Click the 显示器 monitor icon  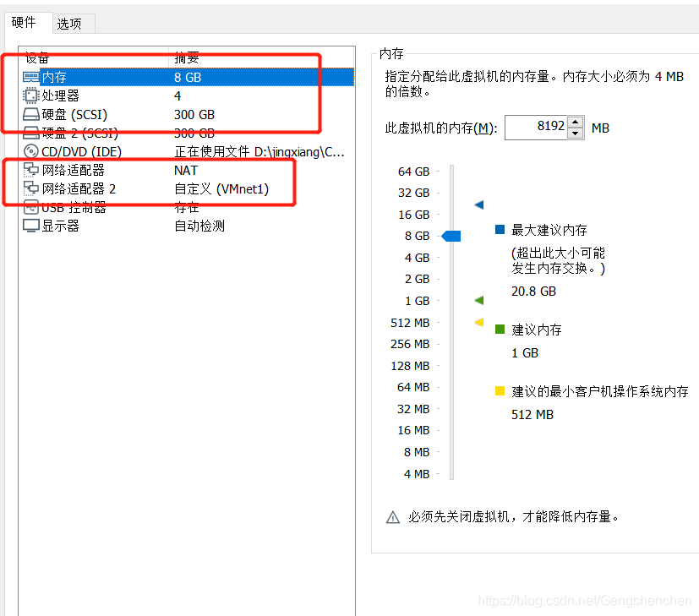tap(30, 226)
